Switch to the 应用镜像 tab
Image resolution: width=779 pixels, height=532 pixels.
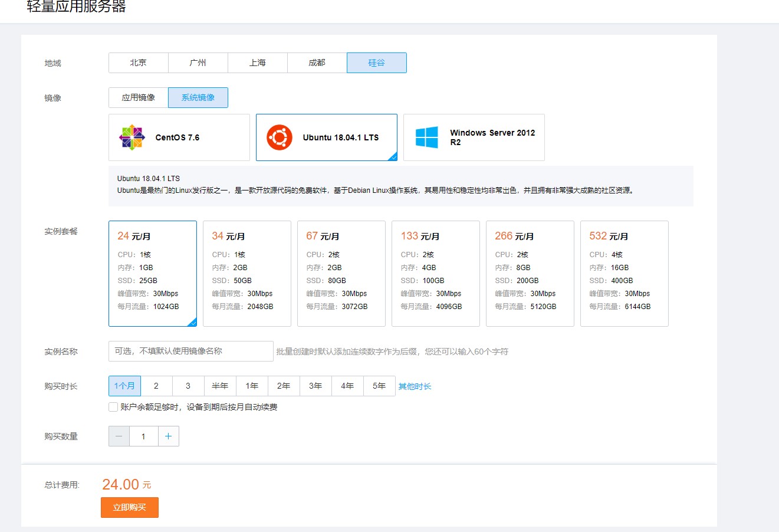click(x=137, y=97)
